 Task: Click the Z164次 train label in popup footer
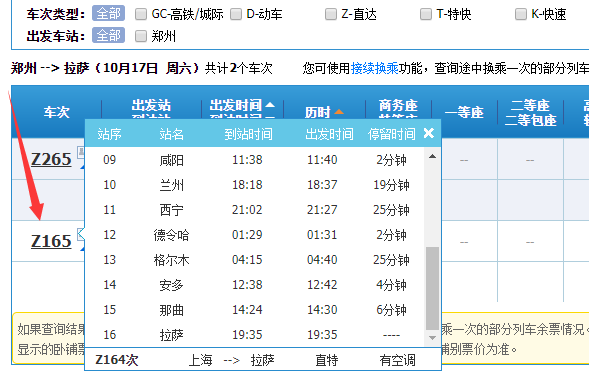(x=117, y=360)
